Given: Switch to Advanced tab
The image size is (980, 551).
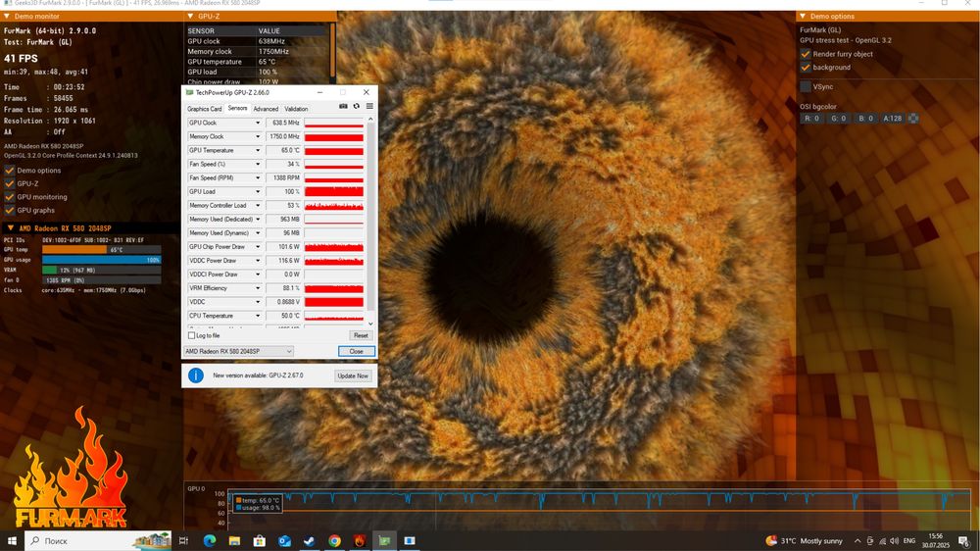Looking at the screenshot, I should [266, 109].
